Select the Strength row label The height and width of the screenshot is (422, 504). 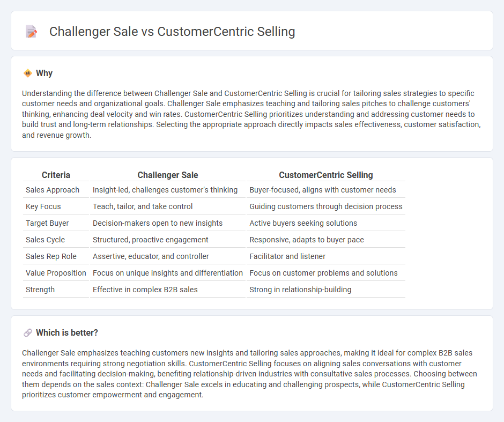40,290
